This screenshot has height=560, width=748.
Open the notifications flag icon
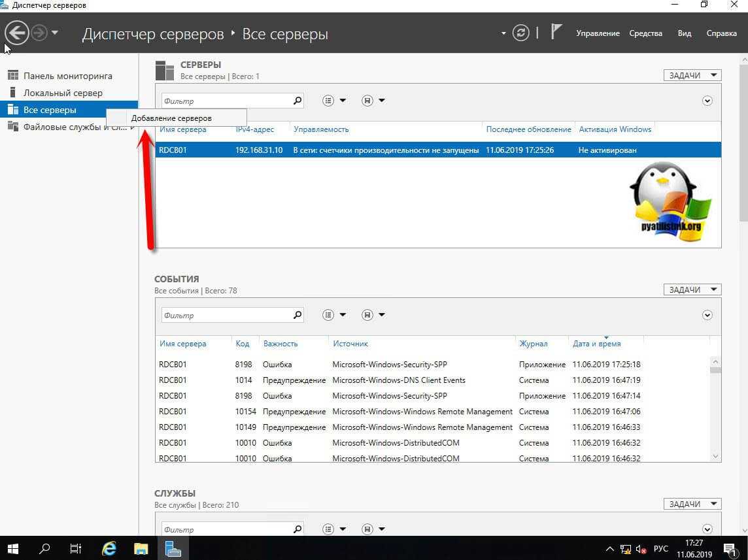tap(556, 32)
